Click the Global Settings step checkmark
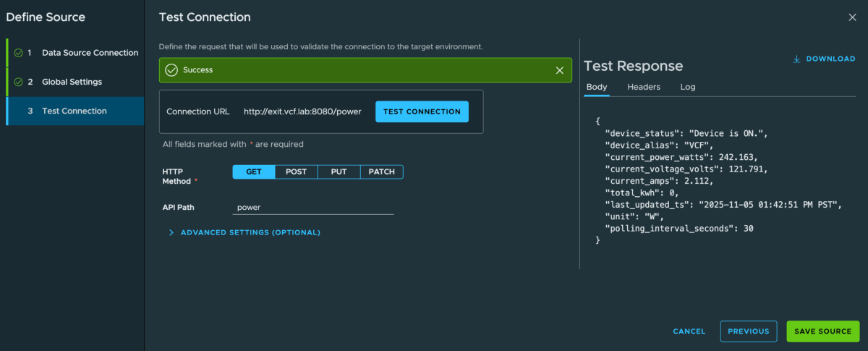 (x=18, y=82)
